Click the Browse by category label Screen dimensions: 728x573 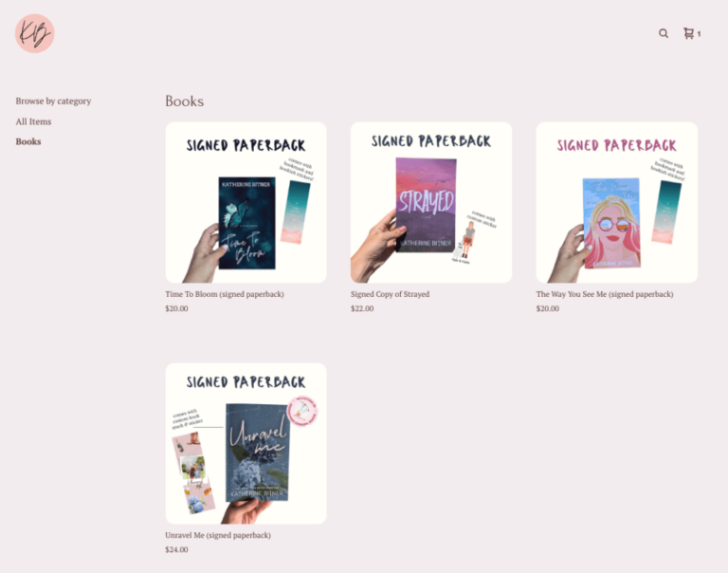click(x=53, y=102)
